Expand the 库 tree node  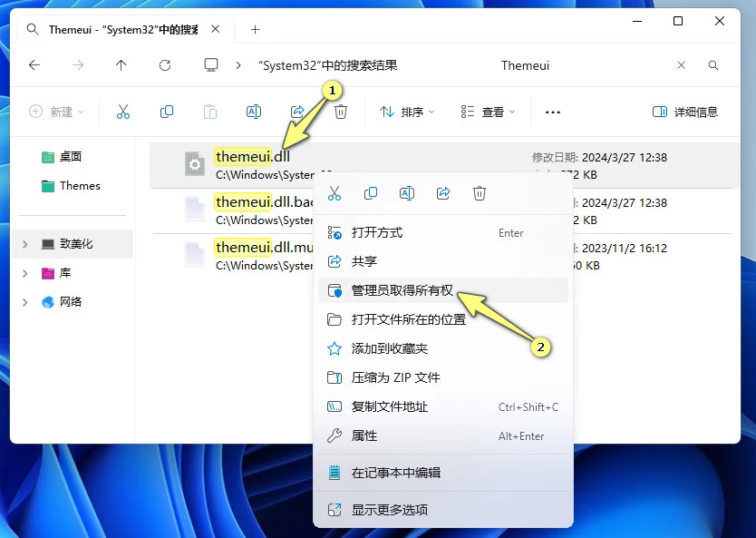click(x=25, y=274)
